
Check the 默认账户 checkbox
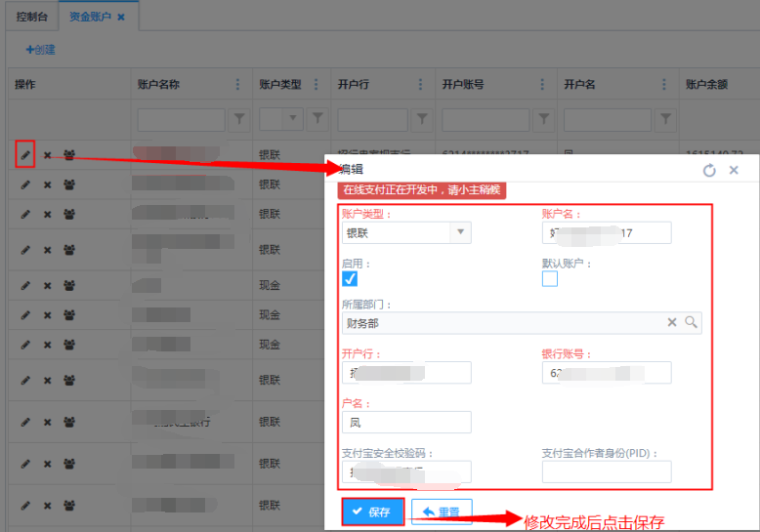pyautogui.click(x=550, y=279)
